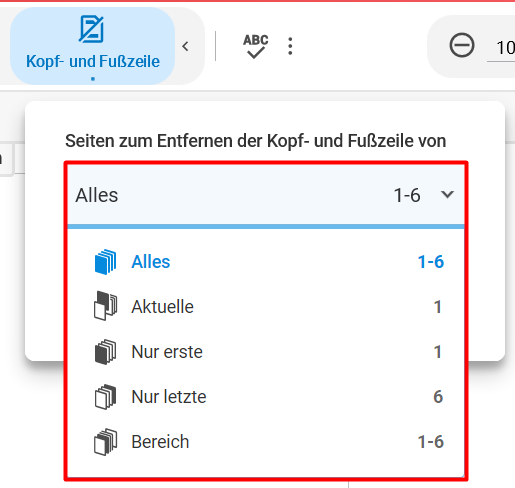
Task: Click the zoom percentage field
Action: tap(502, 48)
